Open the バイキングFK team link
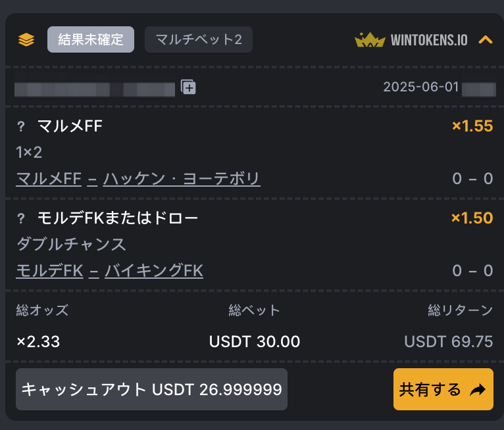The height and width of the screenshot is (430, 504). click(154, 271)
